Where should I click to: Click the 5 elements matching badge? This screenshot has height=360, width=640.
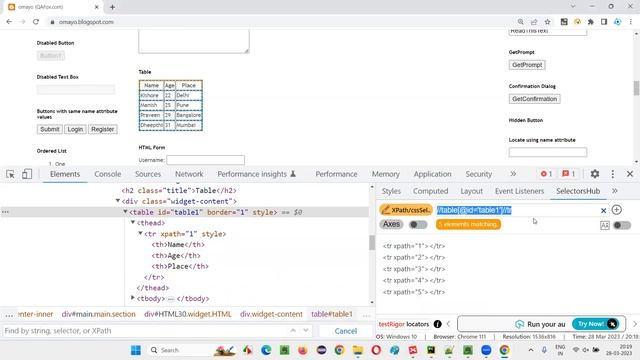(x=468, y=224)
